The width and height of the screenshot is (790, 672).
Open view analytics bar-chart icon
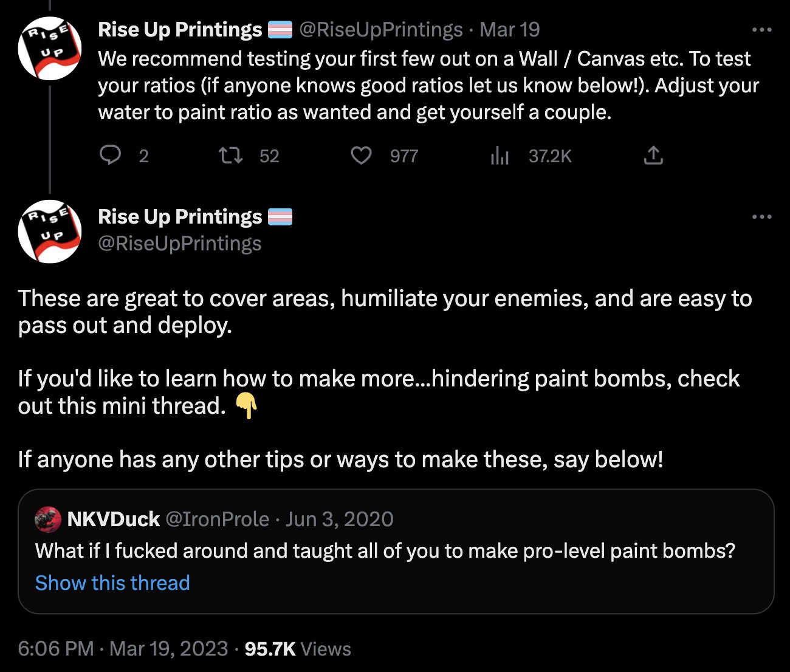tap(500, 156)
